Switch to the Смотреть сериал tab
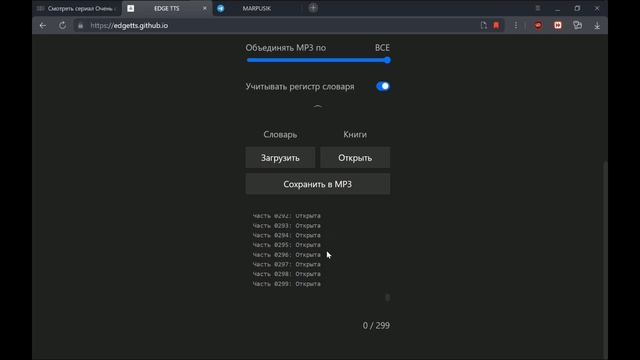The width and height of the screenshot is (640, 360). tap(78, 8)
